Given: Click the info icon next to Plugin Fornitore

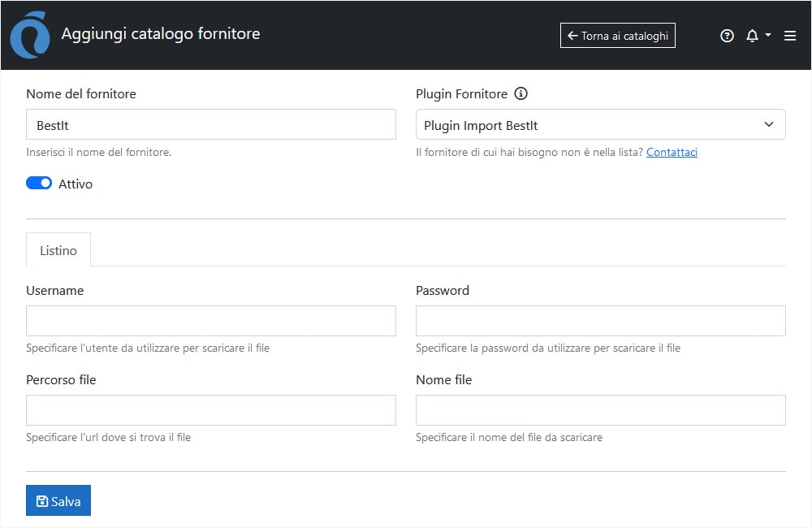Looking at the screenshot, I should [x=520, y=93].
